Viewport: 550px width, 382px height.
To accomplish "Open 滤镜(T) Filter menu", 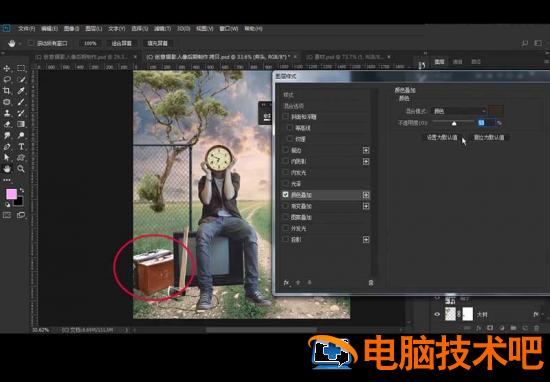I will (x=162, y=28).
